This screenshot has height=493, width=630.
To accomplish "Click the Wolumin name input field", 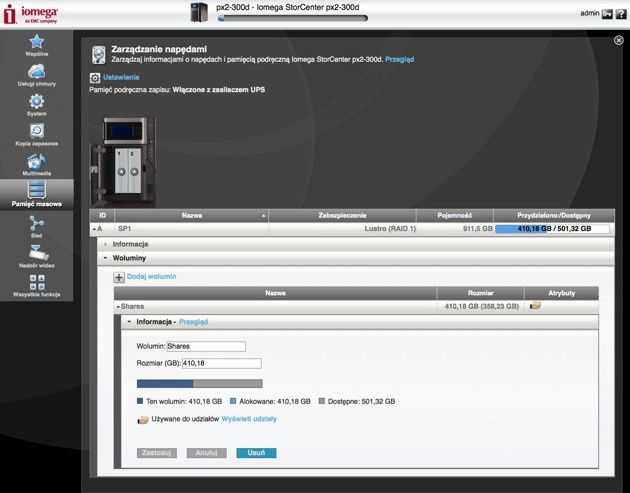I will tap(206, 346).
